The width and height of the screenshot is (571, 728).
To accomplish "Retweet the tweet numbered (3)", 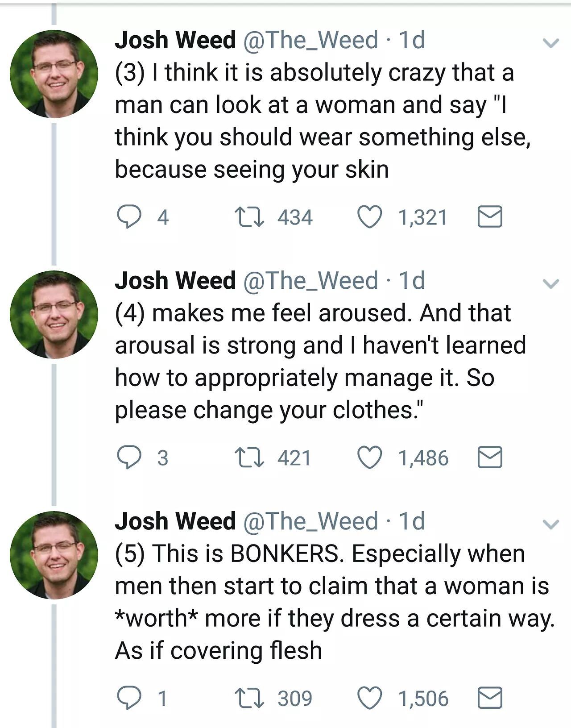I will (250, 217).
